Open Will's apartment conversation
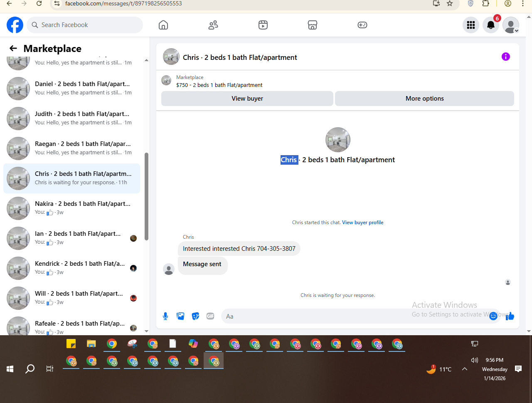 [x=71, y=298]
